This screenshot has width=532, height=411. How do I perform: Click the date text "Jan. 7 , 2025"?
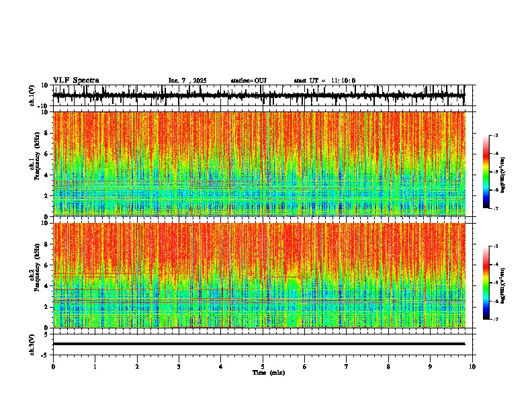[x=187, y=81]
